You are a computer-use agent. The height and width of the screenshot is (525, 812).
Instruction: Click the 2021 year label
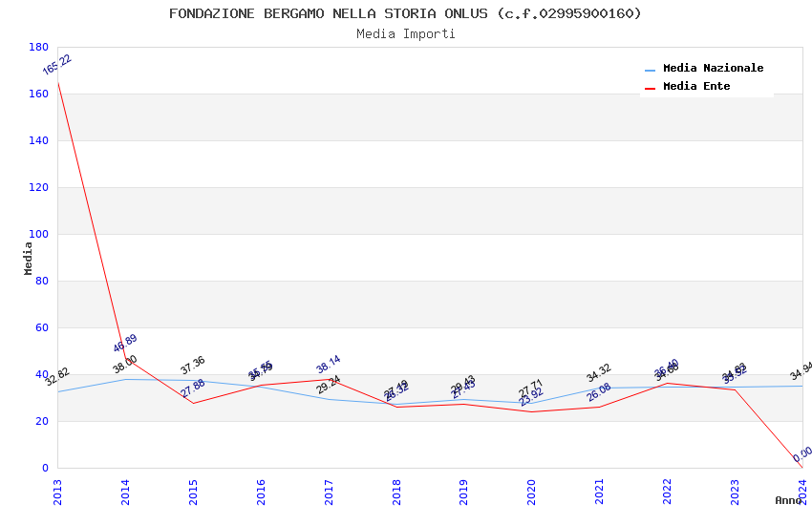600,492
